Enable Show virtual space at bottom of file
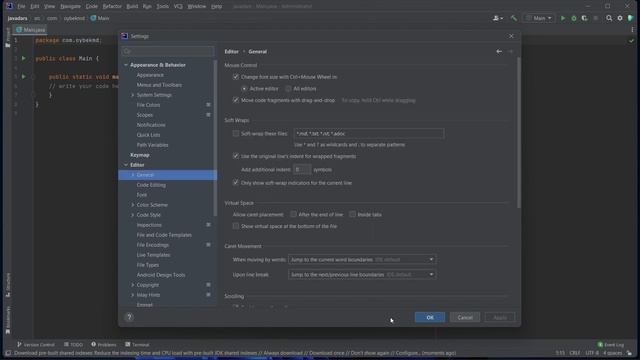This screenshot has width=640, height=360. tap(236, 226)
